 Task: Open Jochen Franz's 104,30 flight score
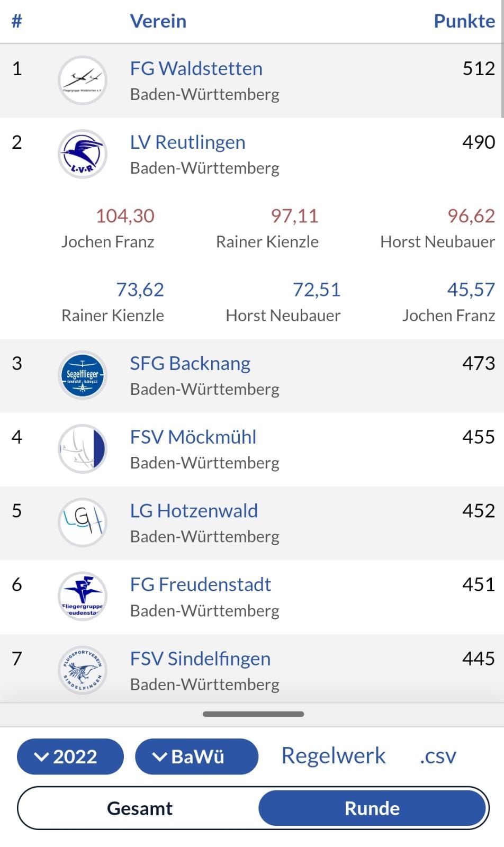[x=125, y=216]
